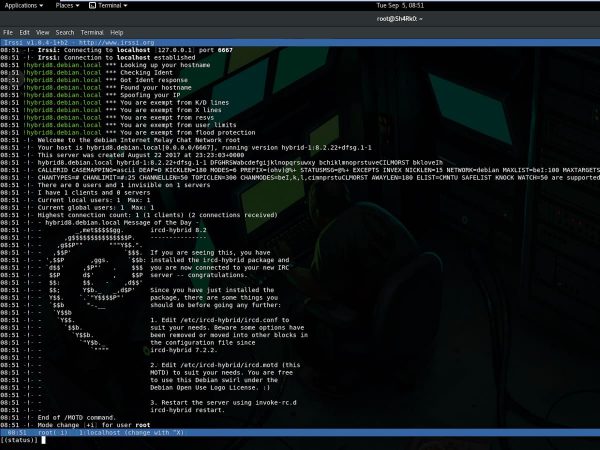Click the 08:51 time in irssi status bar
This screenshot has height=450, width=600.
point(15,432)
